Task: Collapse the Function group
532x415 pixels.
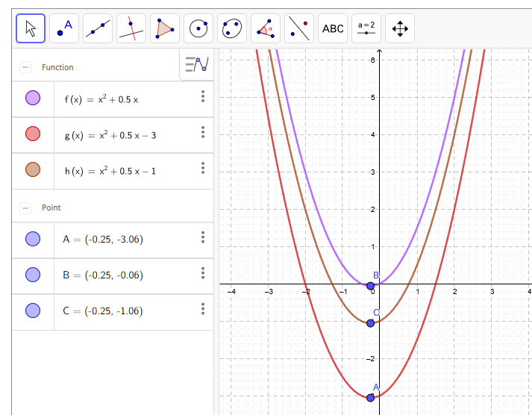Action: (x=25, y=67)
